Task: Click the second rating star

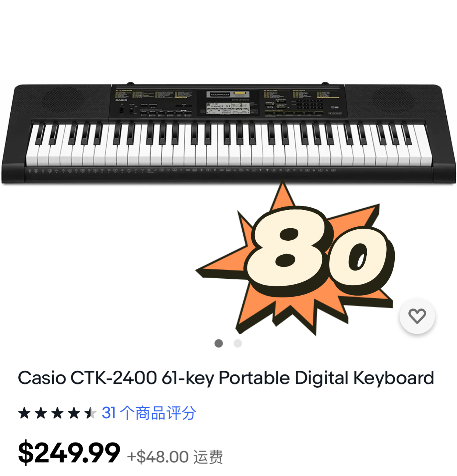Action: pos(41,413)
